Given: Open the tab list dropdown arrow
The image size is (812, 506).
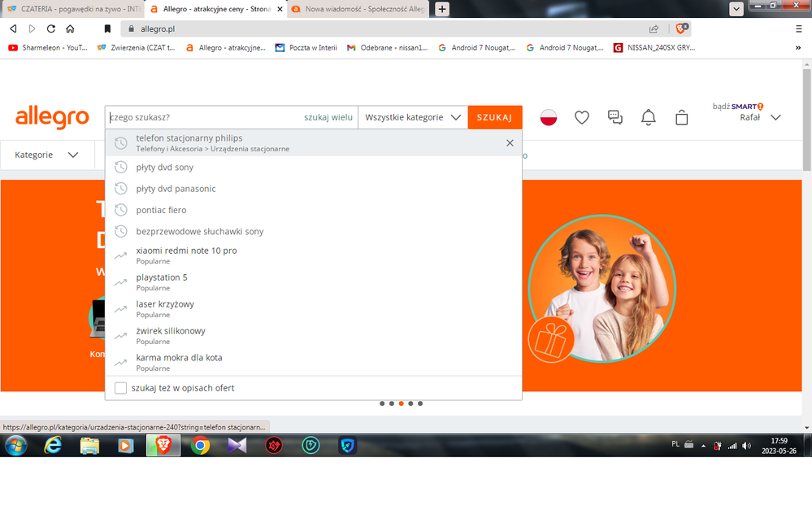Looking at the screenshot, I should (x=736, y=9).
